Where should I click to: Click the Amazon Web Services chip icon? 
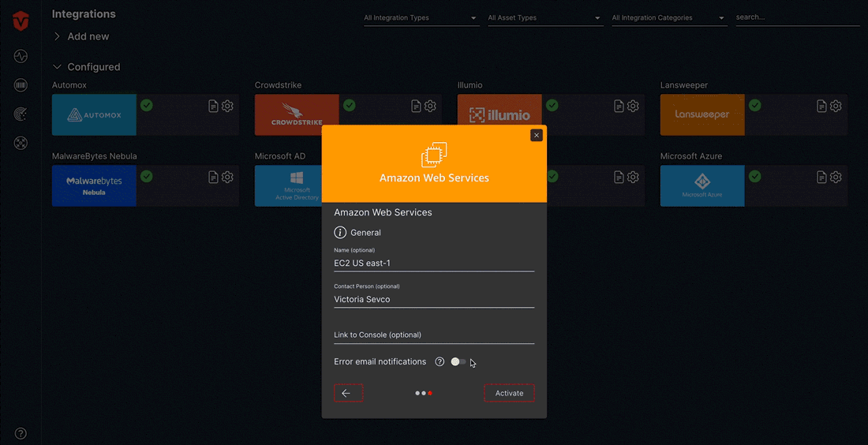coord(434,155)
